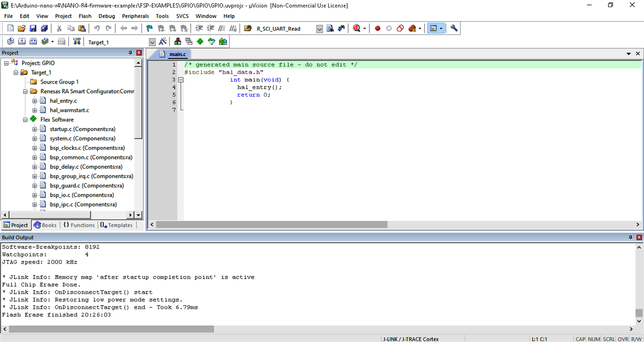The image size is (644, 342).
Task: Open Options for Target magic wand icon
Action: point(163,42)
